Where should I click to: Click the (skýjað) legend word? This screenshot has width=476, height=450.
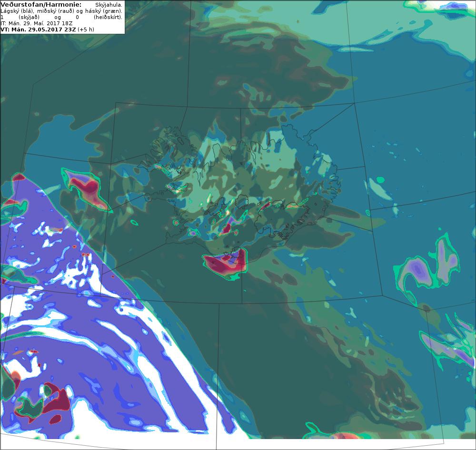[30, 17]
